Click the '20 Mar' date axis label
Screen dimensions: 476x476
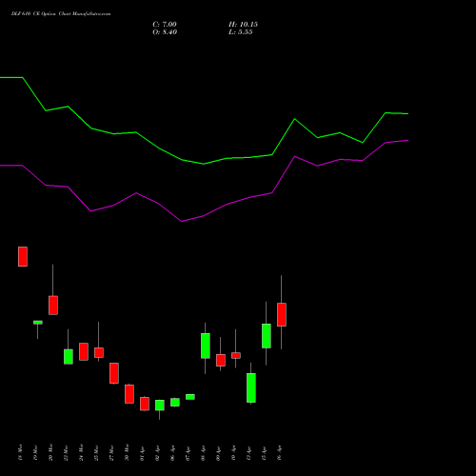click(51, 452)
